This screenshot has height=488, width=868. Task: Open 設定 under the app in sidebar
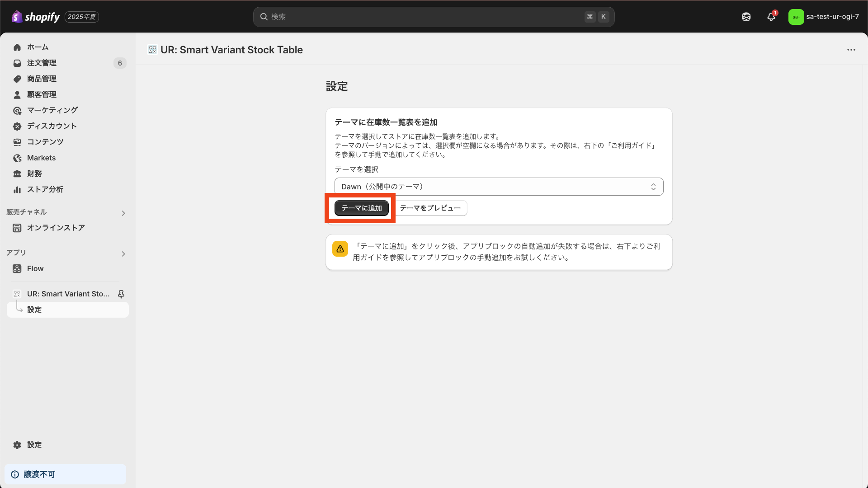click(35, 310)
